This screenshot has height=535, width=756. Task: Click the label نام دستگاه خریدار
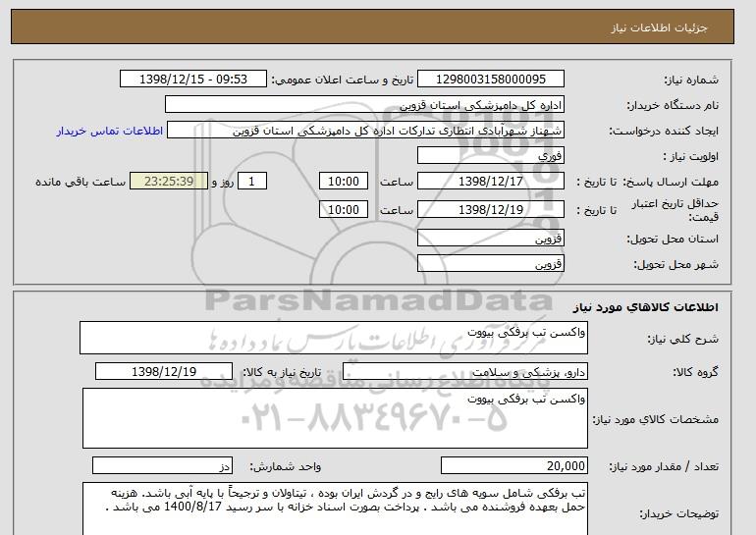673,105
